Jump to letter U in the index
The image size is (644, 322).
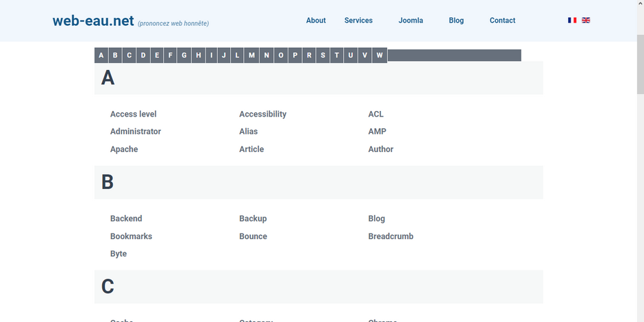[x=350, y=55]
